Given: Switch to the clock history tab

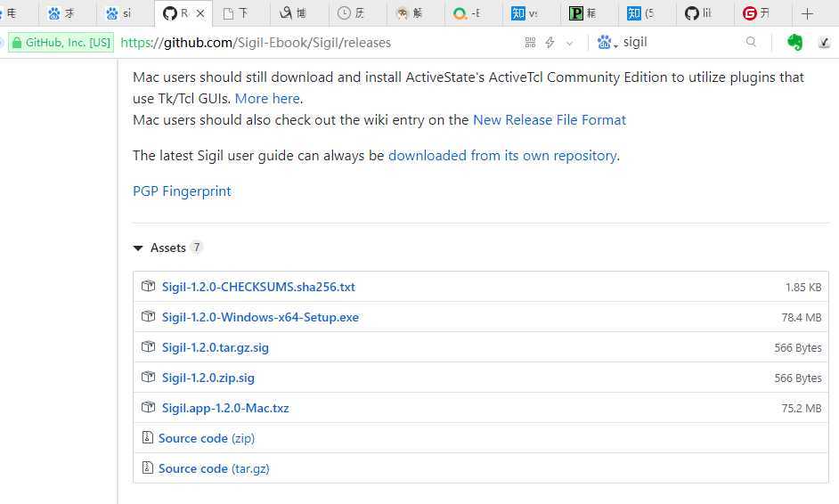Looking at the screenshot, I should pos(357,13).
